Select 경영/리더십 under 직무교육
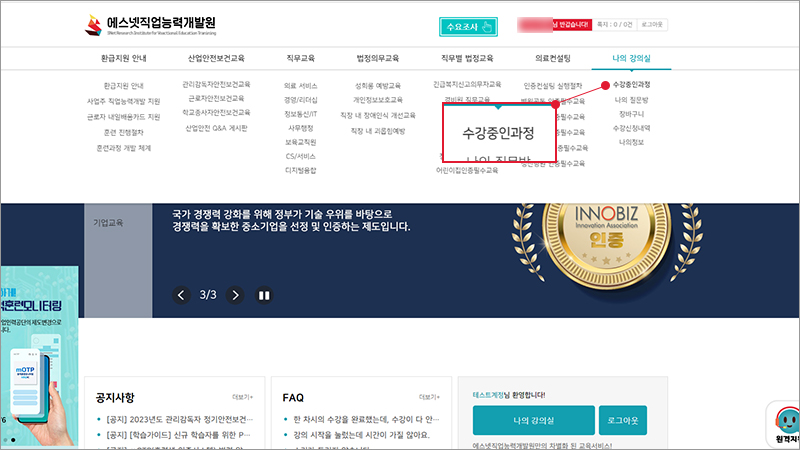The width and height of the screenshot is (800, 450). click(301, 100)
